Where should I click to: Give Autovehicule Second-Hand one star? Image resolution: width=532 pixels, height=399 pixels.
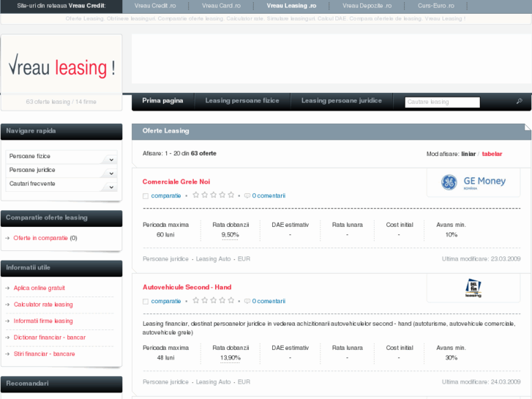[x=196, y=301]
